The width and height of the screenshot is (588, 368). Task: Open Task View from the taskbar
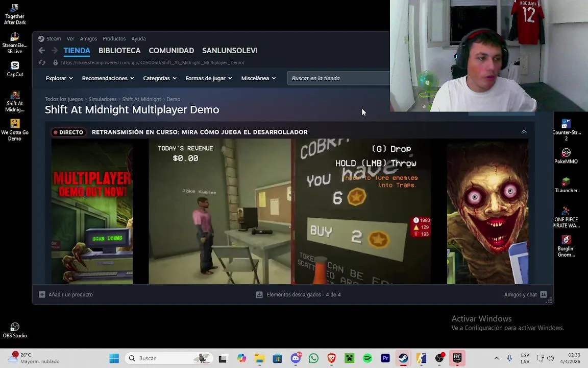223,358
